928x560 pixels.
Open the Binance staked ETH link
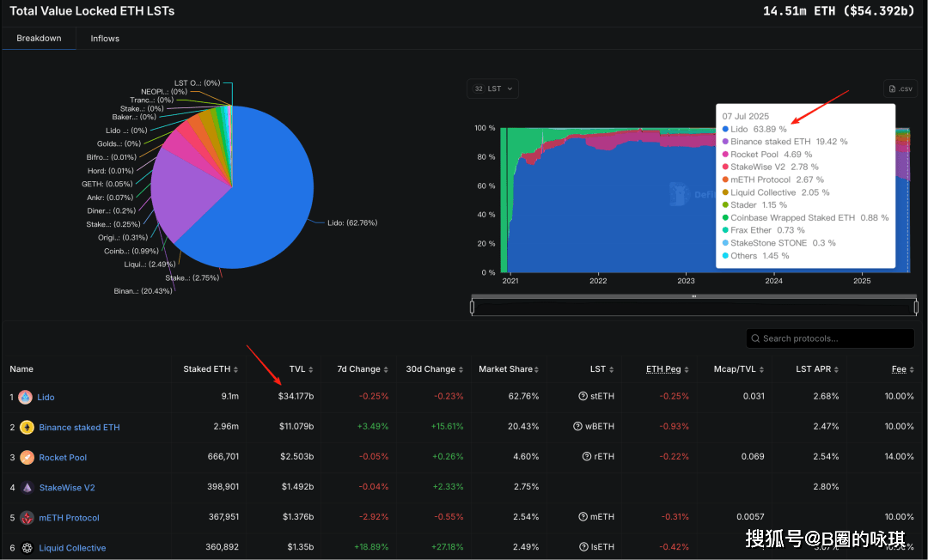[x=79, y=428]
